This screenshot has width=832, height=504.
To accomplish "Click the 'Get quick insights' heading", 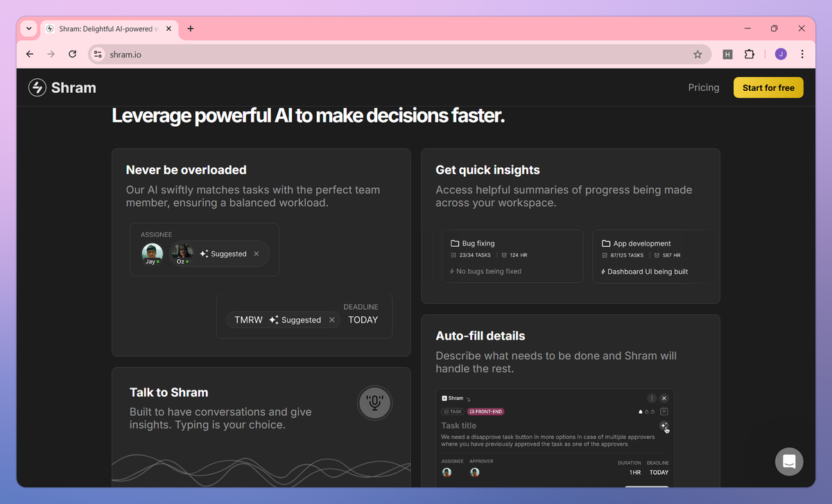I will (x=487, y=170).
